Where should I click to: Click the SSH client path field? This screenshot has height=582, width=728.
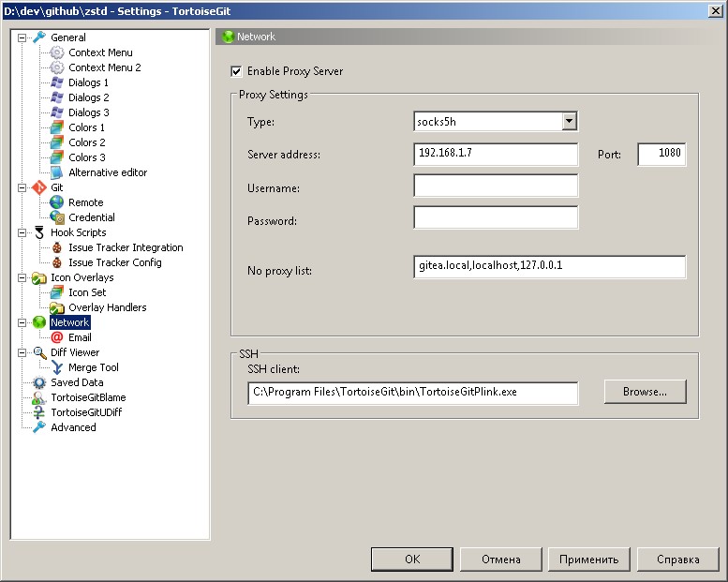tap(413, 393)
